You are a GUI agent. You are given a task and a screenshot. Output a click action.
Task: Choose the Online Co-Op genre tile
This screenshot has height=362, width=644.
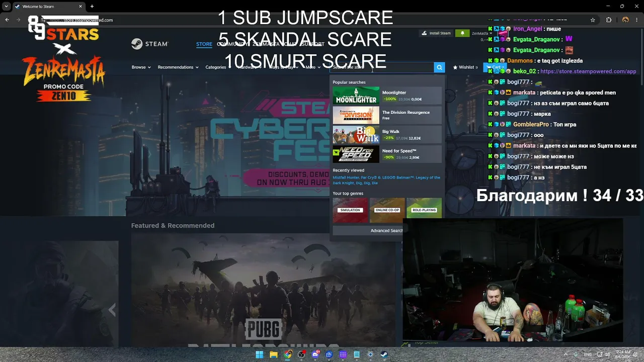coord(387,210)
